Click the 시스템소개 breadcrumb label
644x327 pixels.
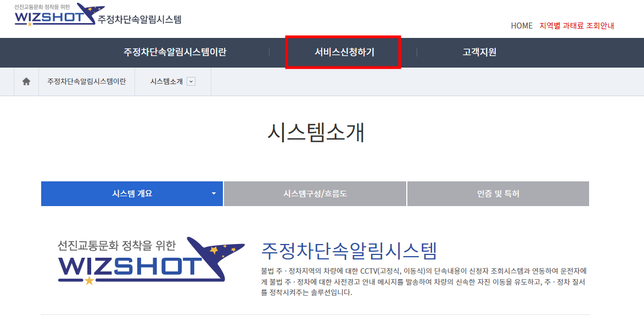pyautogui.click(x=166, y=81)
